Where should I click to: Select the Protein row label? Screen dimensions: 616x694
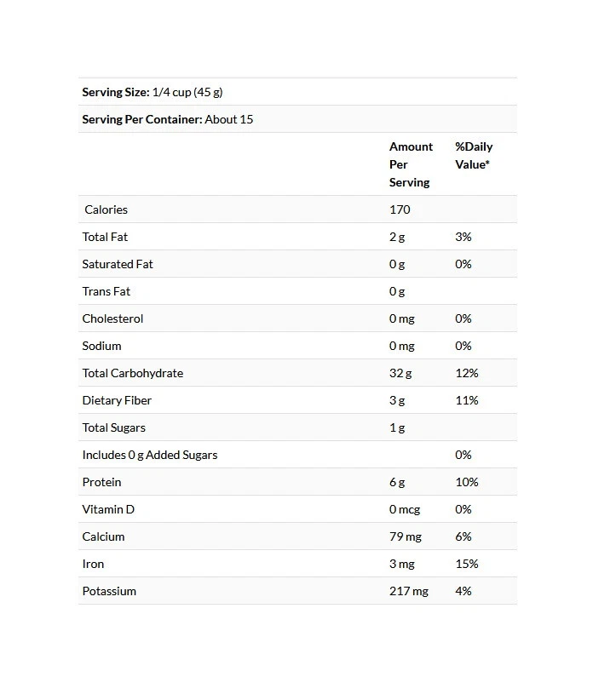click(x=101, y=482)
